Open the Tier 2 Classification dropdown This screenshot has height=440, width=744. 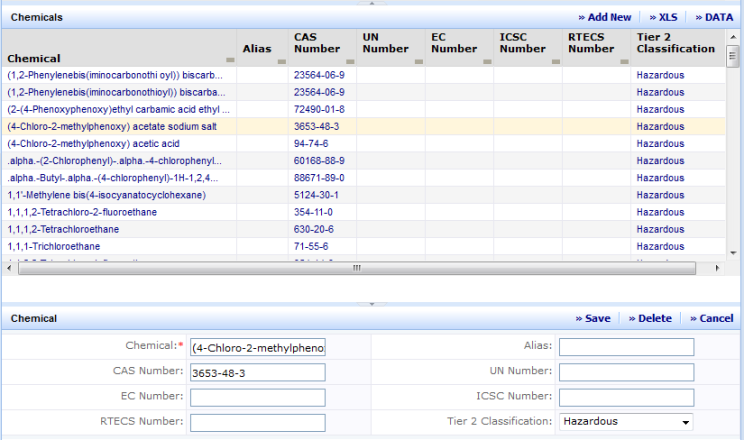pos(685,422)
